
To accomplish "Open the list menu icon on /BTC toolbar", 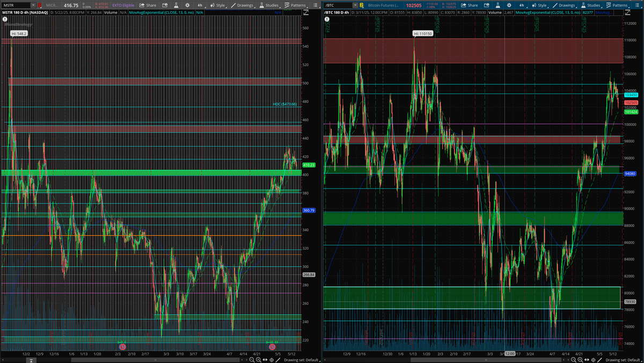I will [636, 5].
